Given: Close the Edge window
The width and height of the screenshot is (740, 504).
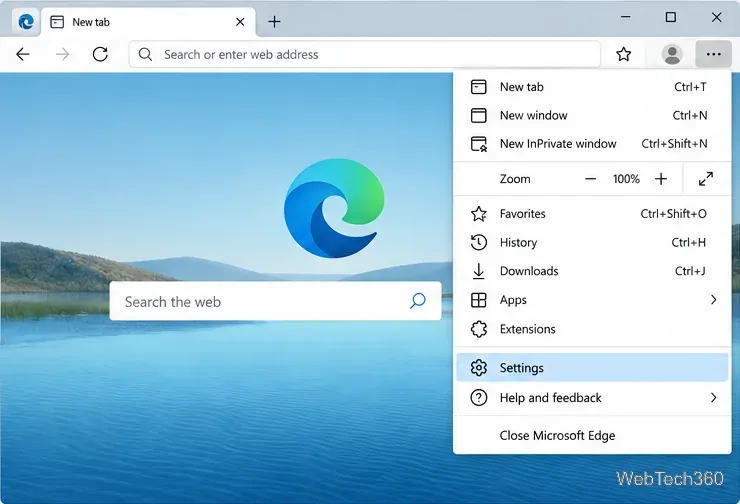Looking at the screenshot, I should tap(716, 17).
